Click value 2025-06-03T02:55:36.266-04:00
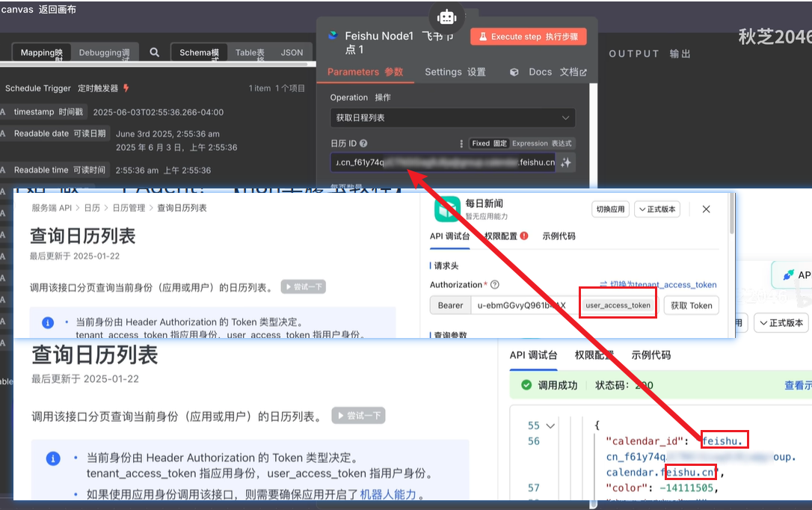This screenshot has width=812, height=510. [x=159, y=112]
